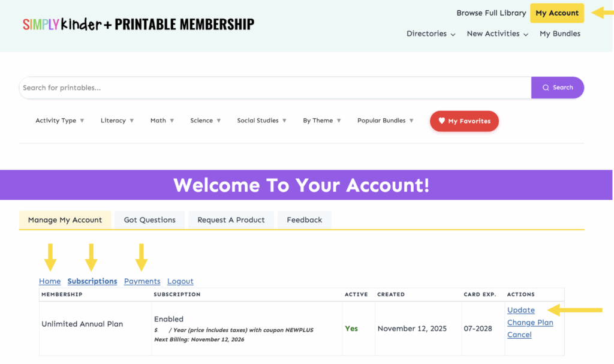Cancel the Unlimited Annual Plan subscription
Screen dimensions: 614x364
(x=519, y=335)
